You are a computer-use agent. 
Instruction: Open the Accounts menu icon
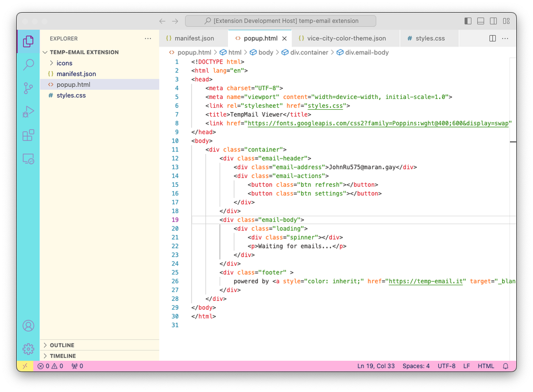[28, 325]
